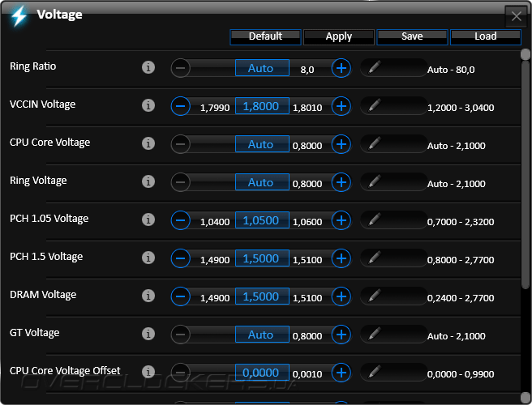Load a saved voltage profile

click(x=486, y=37)
